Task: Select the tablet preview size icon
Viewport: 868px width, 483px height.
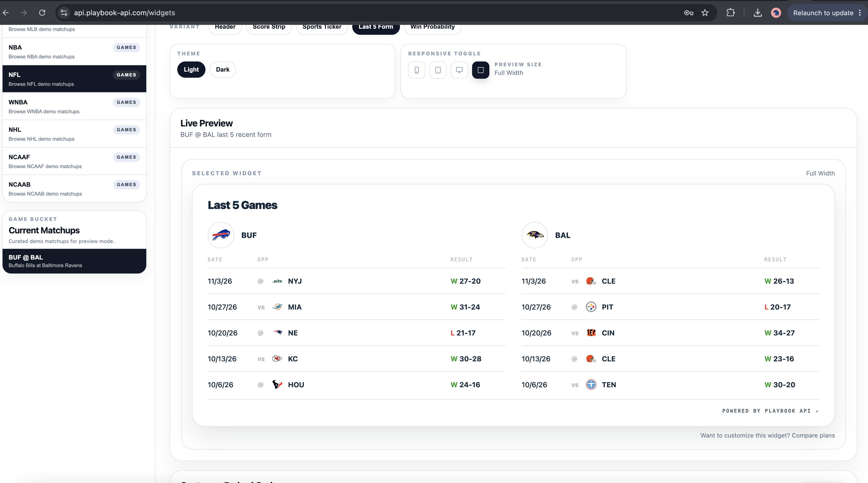Action: [x=438, y=70]
